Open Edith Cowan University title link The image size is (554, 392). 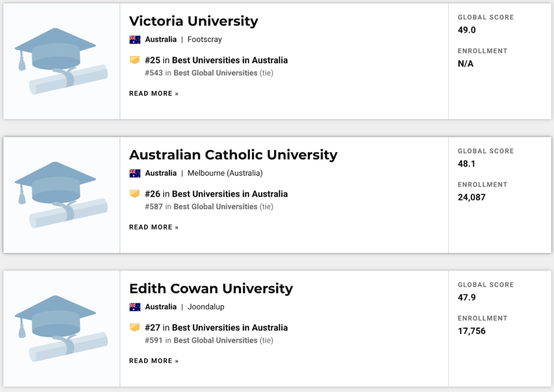(x=211, y=289)
